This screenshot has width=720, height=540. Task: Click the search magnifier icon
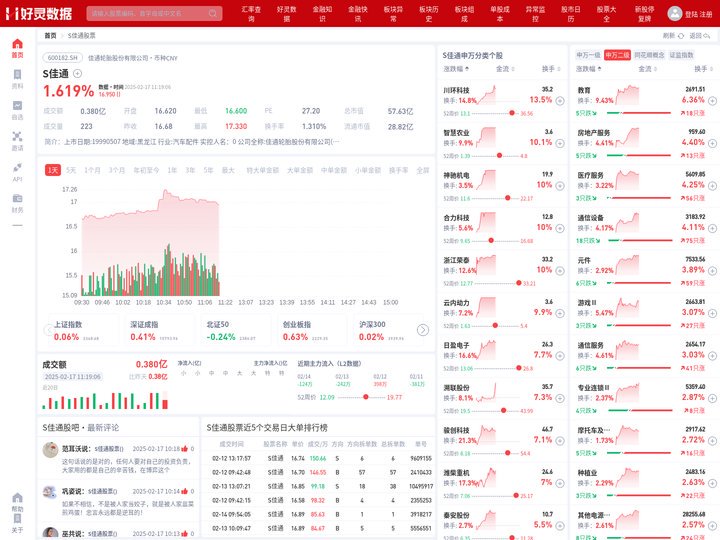point(213,13)
